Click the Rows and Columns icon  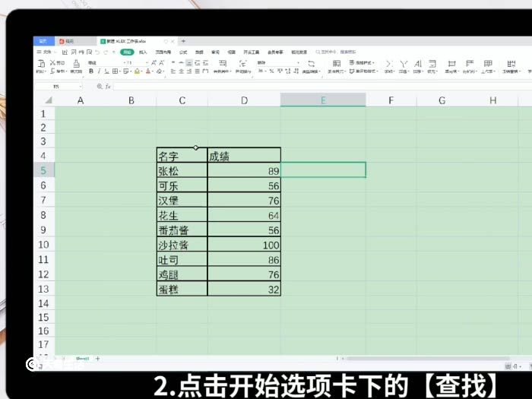470,63
